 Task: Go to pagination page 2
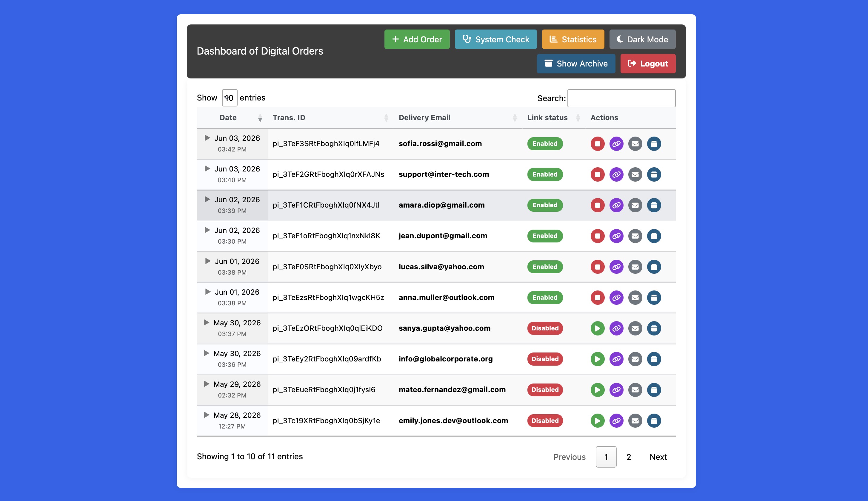point(628,457)
